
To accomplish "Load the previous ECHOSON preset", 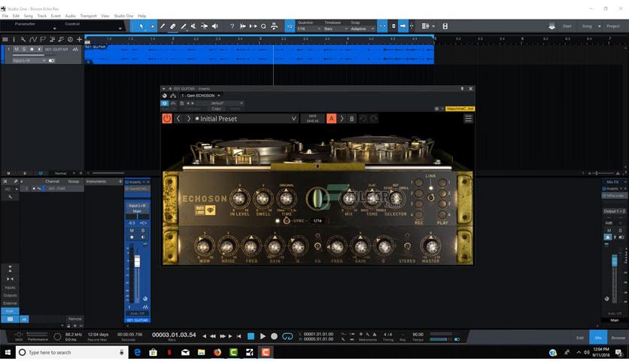I will [x=178, y=119].
